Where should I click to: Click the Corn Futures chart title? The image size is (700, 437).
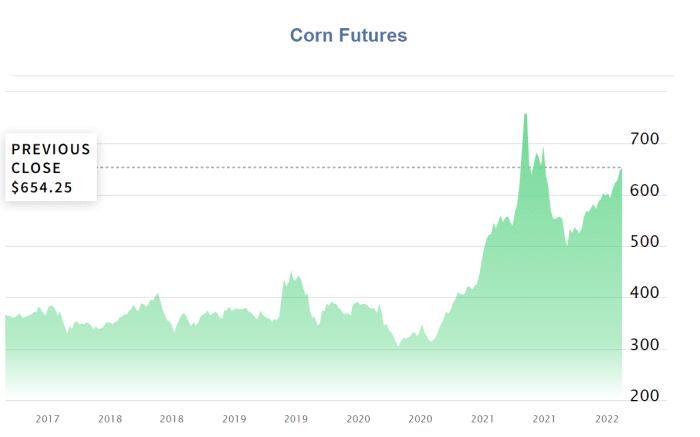coord(348,36)
